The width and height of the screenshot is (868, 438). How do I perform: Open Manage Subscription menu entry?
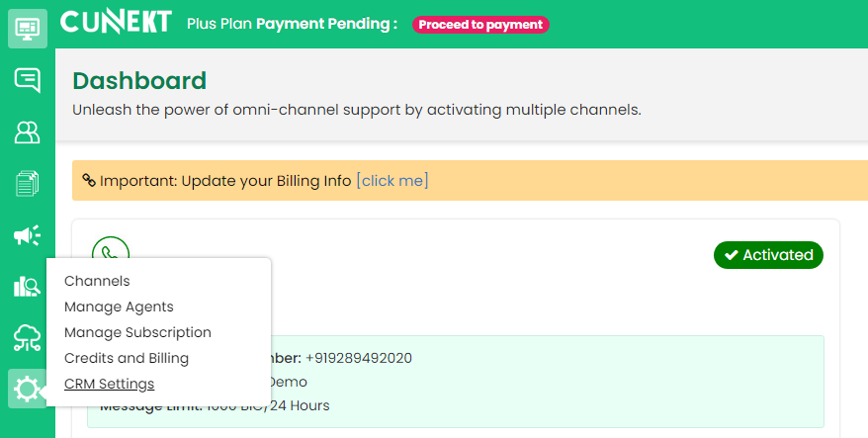click(x=137, y=332)
